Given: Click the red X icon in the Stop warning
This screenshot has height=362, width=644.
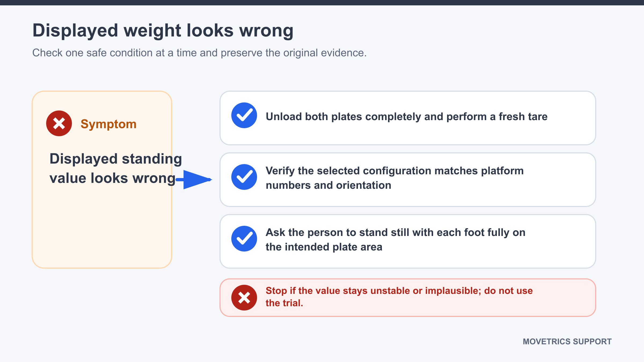Looking at the screenshot, I should pyautogui.click(x=244, y=298).
